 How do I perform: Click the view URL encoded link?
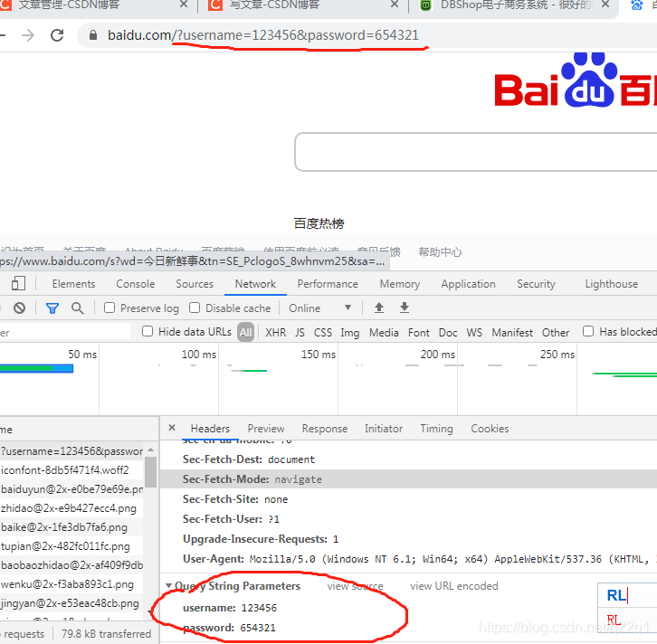pos(454,586)
